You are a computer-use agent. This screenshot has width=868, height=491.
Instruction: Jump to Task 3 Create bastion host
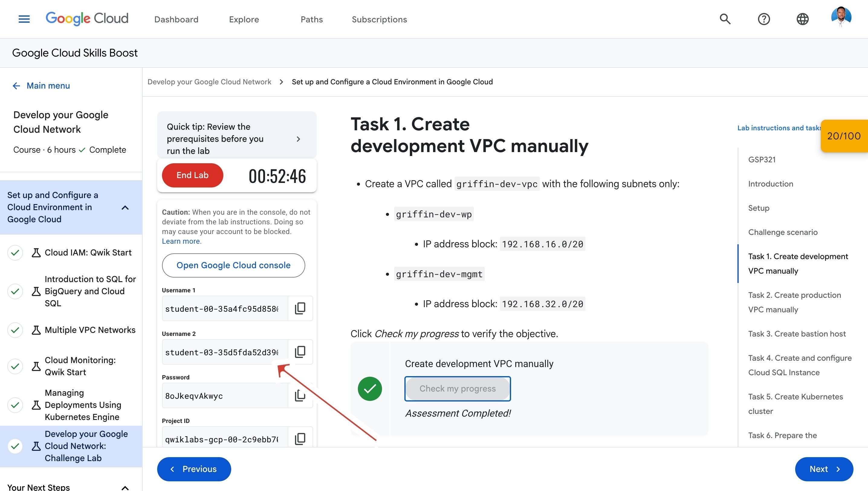click(x=797, y=334)
